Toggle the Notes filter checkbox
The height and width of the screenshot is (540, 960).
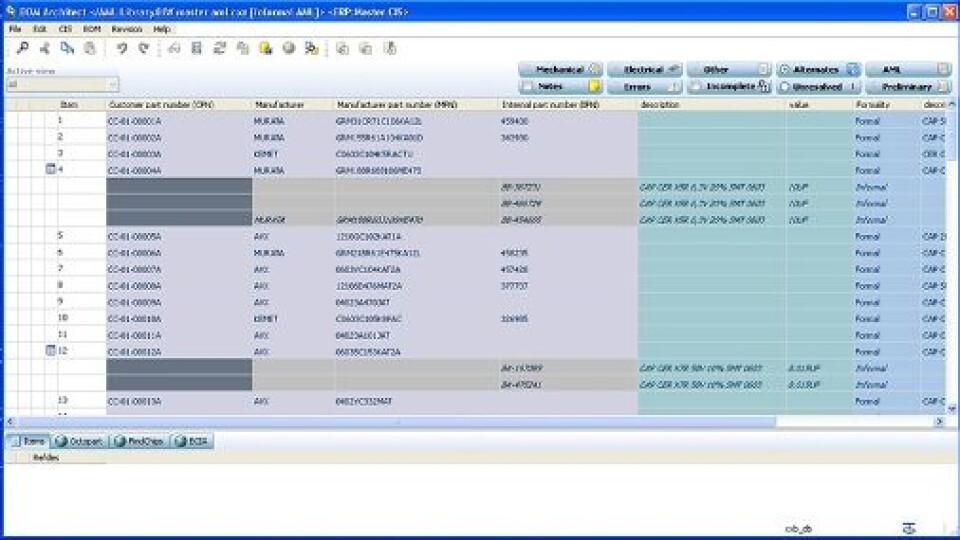coord(527,86)
